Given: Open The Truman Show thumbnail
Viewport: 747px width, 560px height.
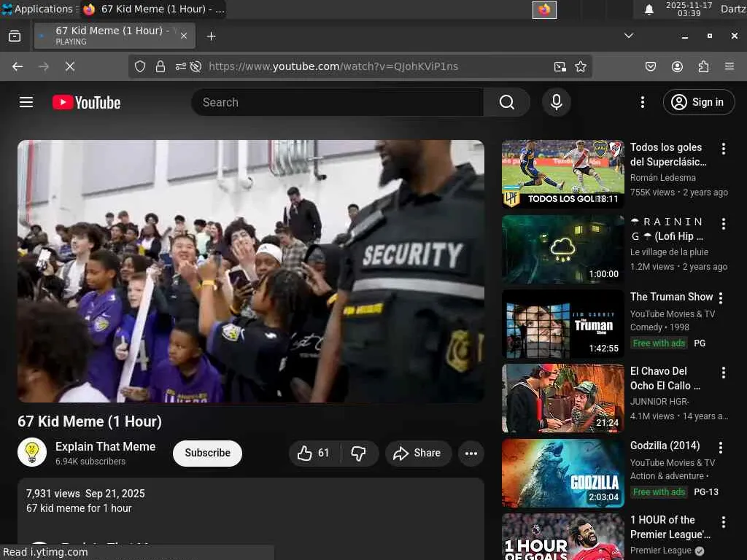Looking at the screenshot, I should click(x=562, y=323).
